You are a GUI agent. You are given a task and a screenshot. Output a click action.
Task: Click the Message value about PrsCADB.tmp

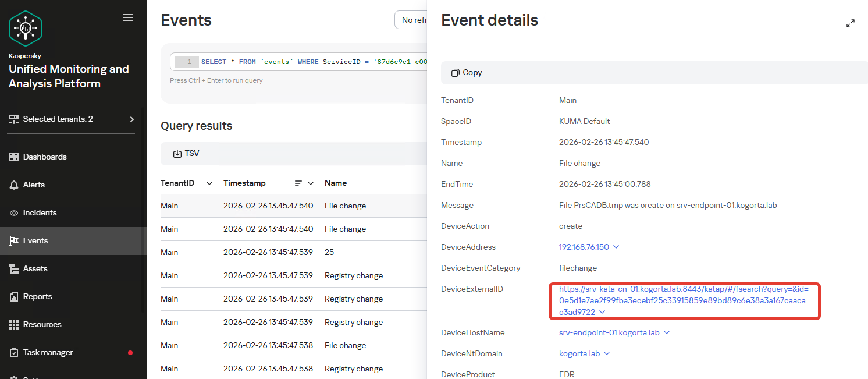[668, 205]
